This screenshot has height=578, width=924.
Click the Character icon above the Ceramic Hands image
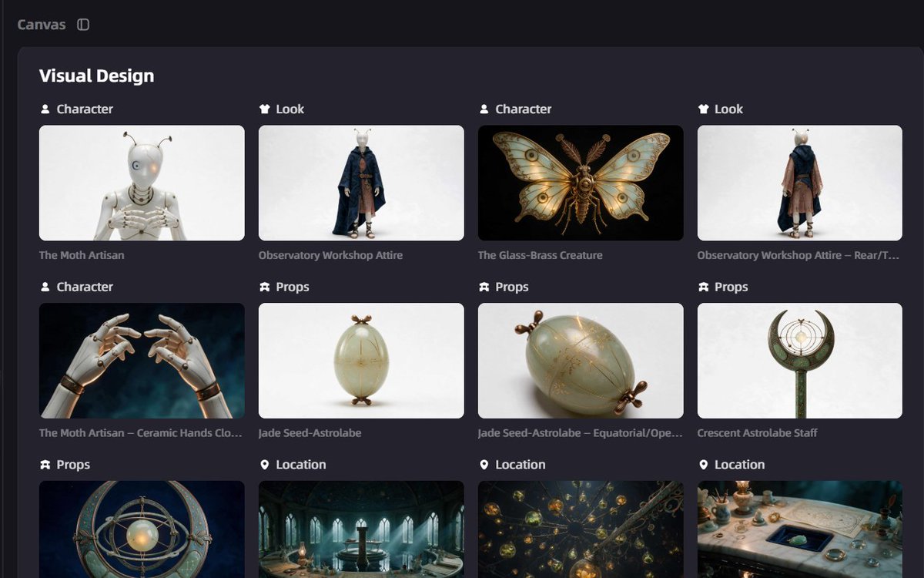tap(45, 287)
